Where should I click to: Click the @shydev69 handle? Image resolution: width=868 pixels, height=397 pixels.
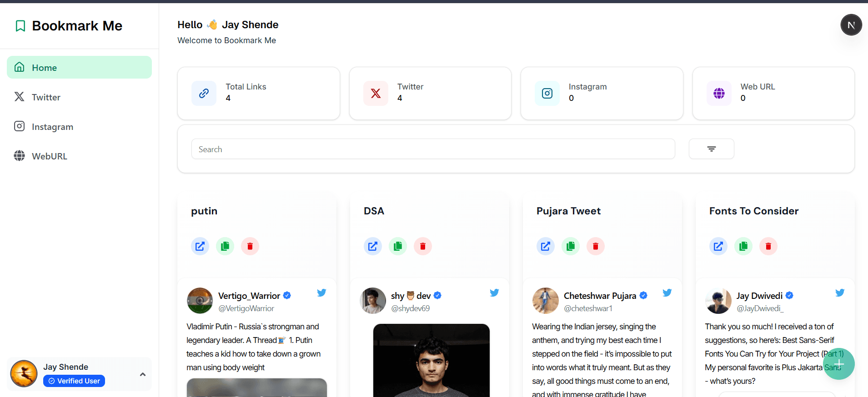pyautogui.click(x=411, y=308)
